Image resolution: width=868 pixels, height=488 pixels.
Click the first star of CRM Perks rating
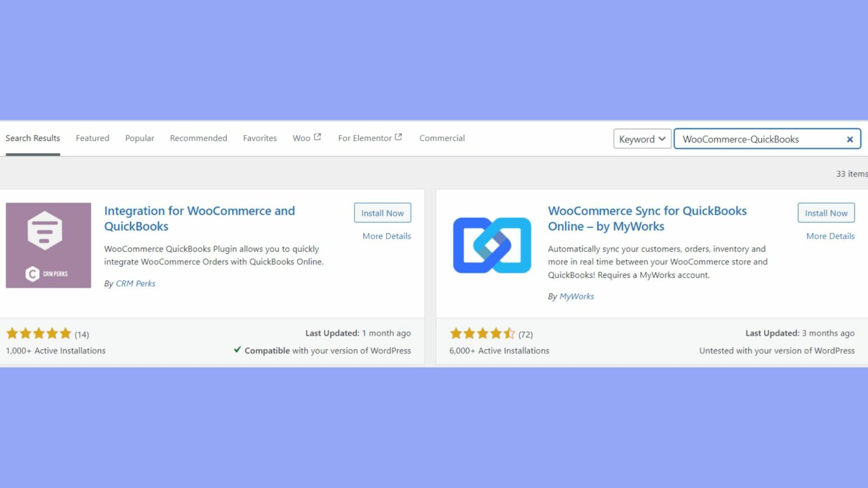point(13,333)
